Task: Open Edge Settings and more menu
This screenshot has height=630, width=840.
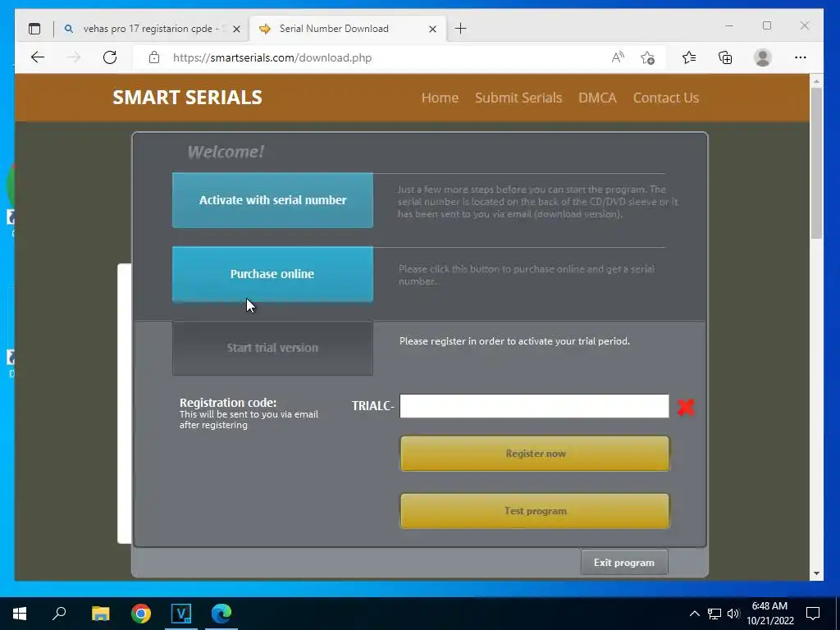Action: point(801,57)
